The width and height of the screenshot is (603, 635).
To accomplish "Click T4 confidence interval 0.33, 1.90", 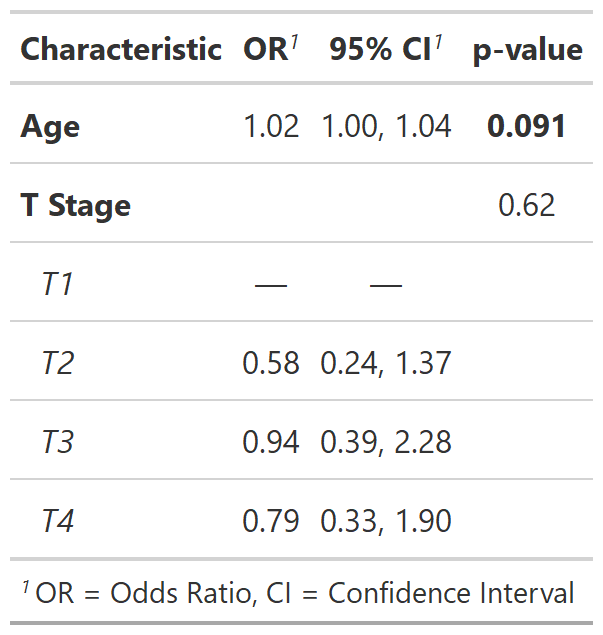I will tap(386, 521).
